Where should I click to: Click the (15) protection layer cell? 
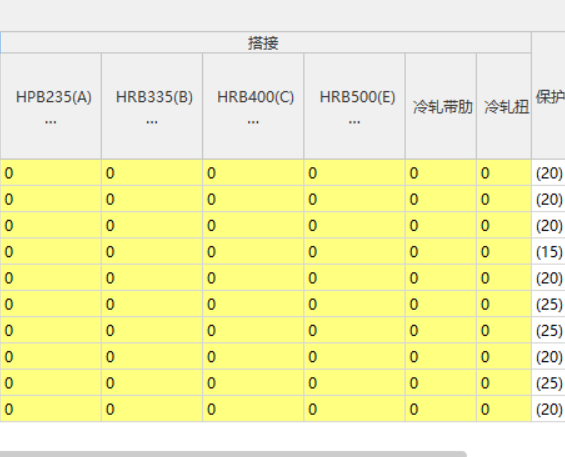(x=548, y=252)
